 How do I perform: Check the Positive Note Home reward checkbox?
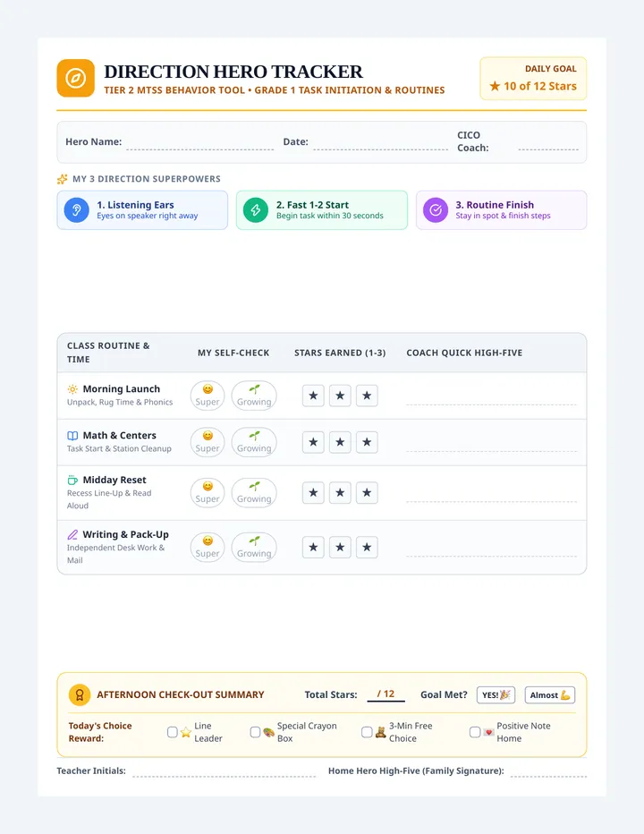tap(475, 732)
